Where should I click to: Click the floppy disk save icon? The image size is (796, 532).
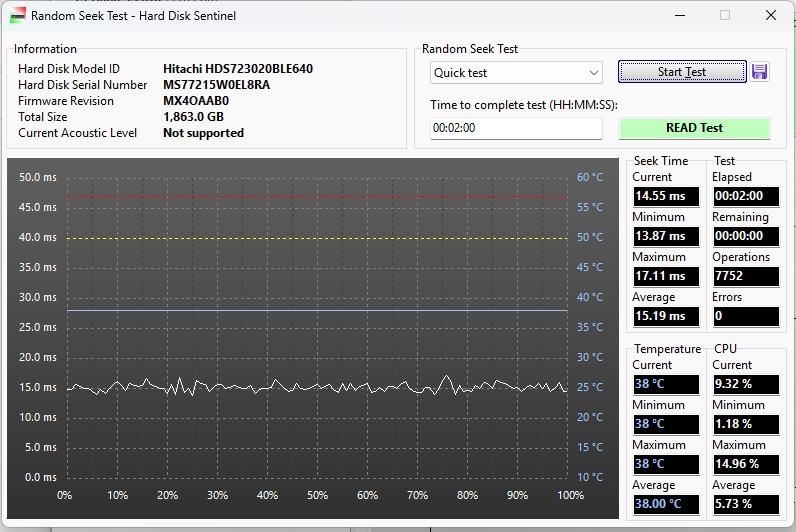759,72
